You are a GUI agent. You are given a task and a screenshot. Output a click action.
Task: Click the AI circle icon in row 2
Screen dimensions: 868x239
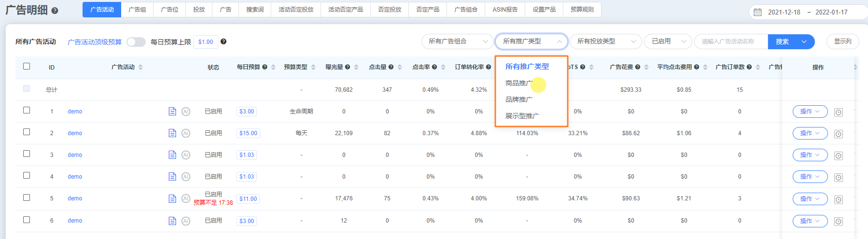(186, 133)
